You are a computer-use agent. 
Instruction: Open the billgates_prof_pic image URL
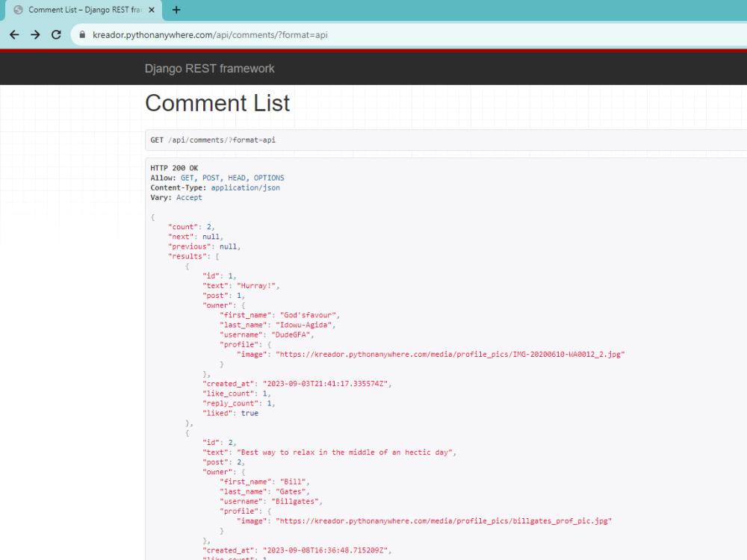(x=444, y=520)
